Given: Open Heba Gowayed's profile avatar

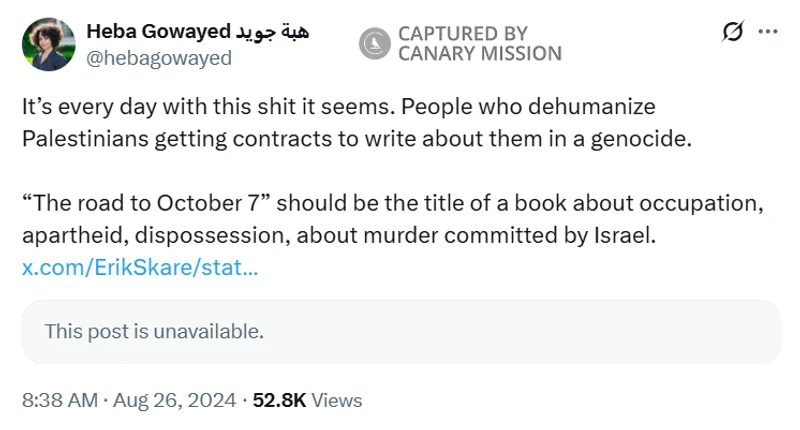Looking at the screenshot, I should pos(47,45).
